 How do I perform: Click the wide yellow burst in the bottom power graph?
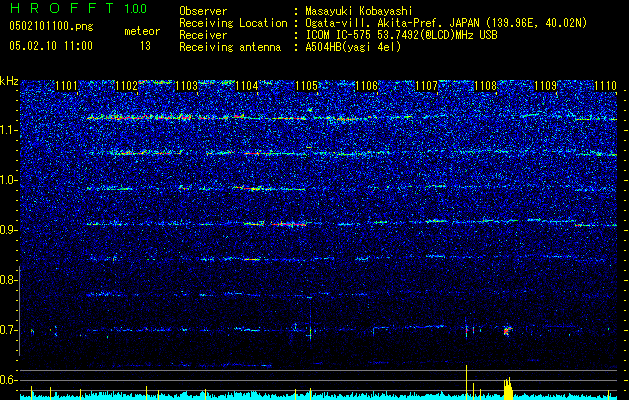pos(508,388)
